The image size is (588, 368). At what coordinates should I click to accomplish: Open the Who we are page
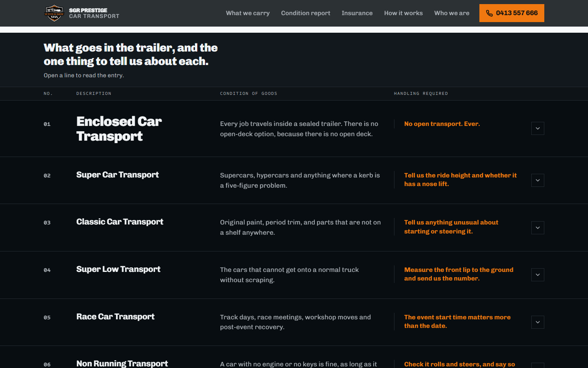pyautogui.click(x=452, y=13)
